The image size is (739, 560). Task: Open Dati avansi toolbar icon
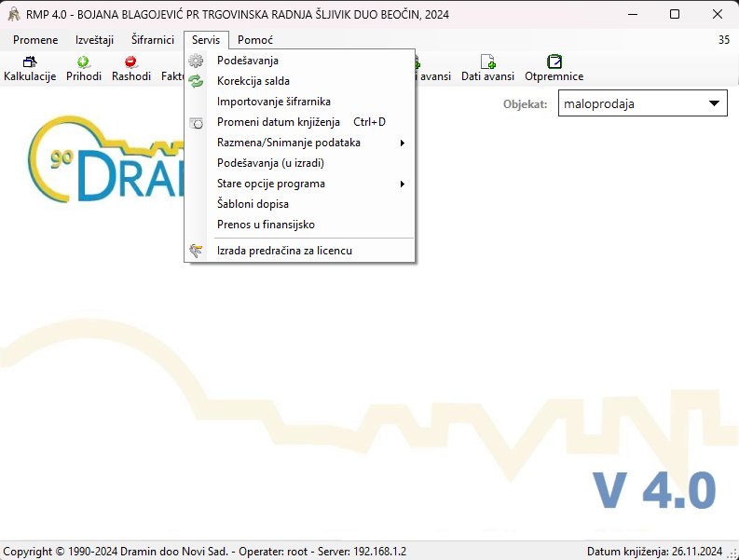coord(487,61)
